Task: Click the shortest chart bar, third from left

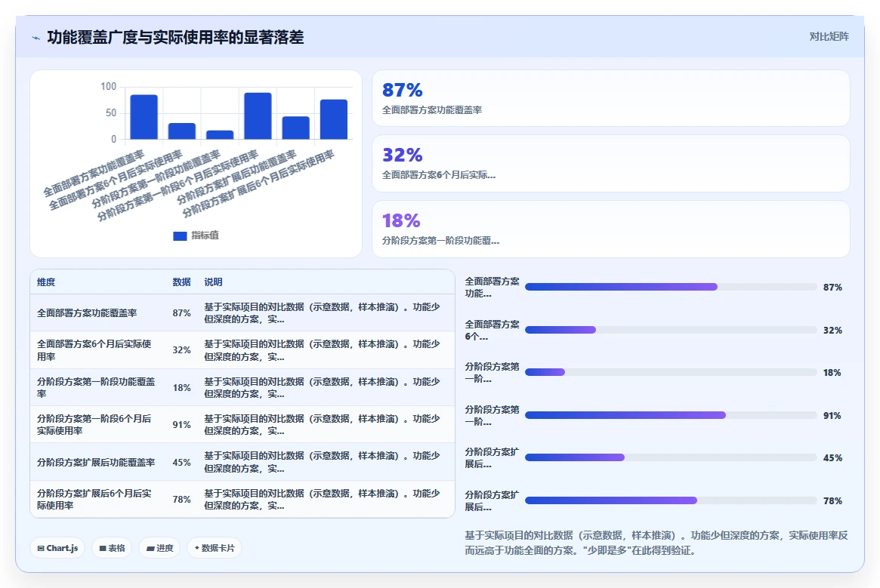Action: pos(220,134)
